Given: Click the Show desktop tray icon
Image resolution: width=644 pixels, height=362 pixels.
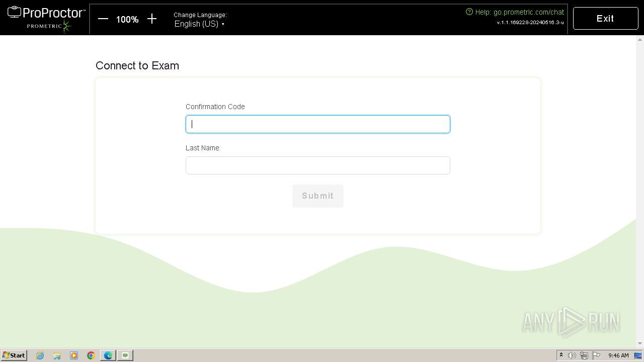Looking at the screenshot, I should (x=638, y=355).
